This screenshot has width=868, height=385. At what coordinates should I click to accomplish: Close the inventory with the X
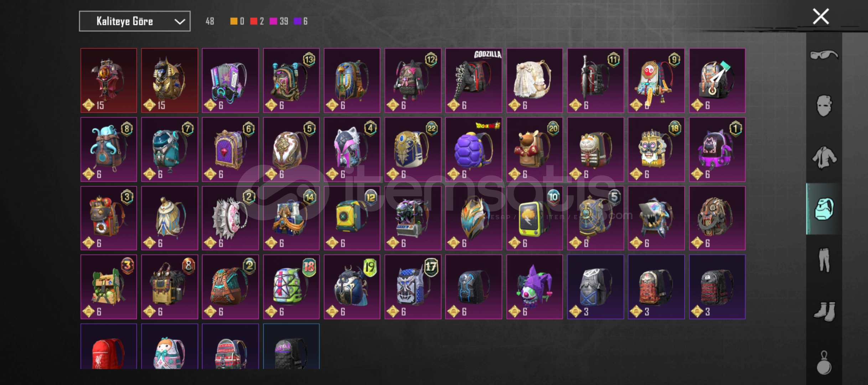pos(821,16)
